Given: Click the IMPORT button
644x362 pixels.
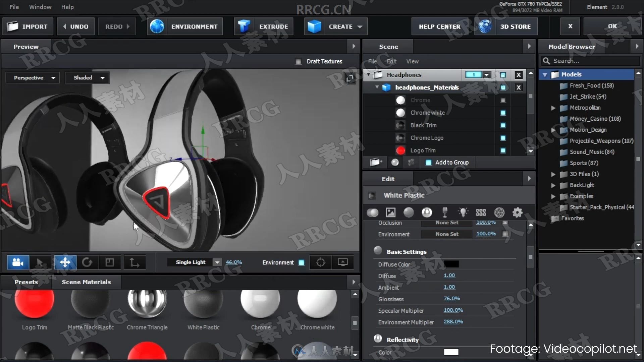Looking at the screenshot, I should [x=28, y=26].
